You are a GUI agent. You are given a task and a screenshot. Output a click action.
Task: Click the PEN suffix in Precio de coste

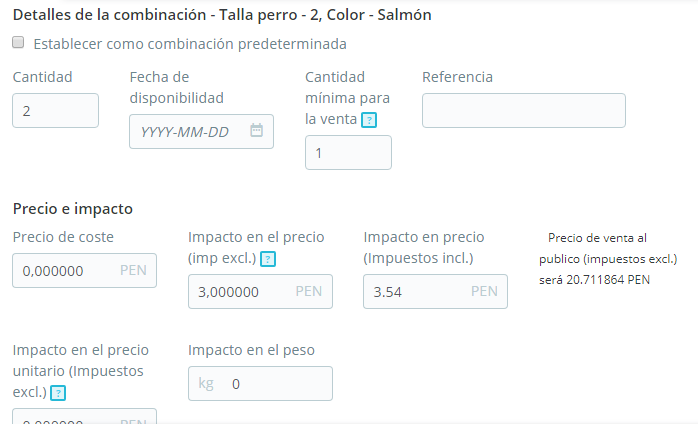pos(133,270)
